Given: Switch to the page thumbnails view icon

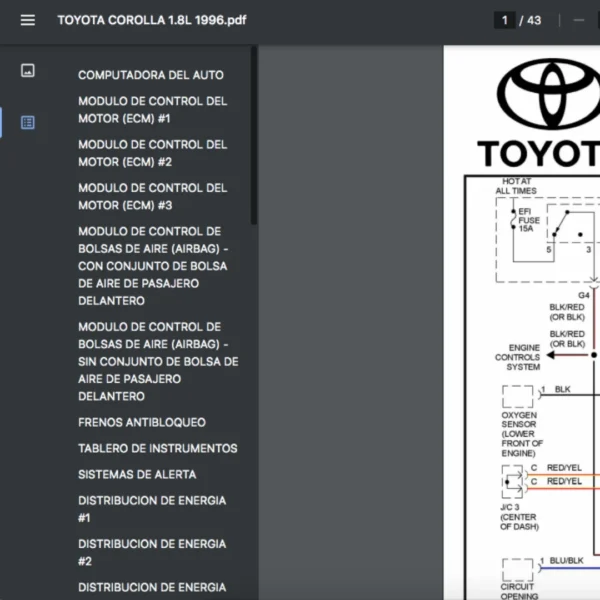Looking at the screenshot, I should 28,71.
